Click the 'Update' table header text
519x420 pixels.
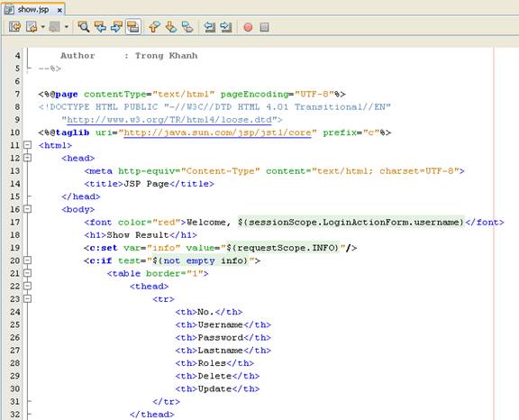[x=214, y=388]
